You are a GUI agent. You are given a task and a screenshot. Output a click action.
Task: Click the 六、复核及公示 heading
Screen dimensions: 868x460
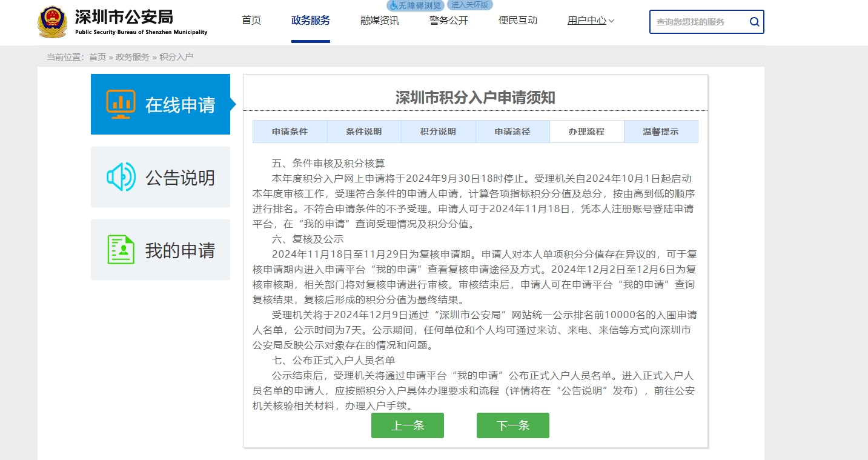tap(308, 239)
